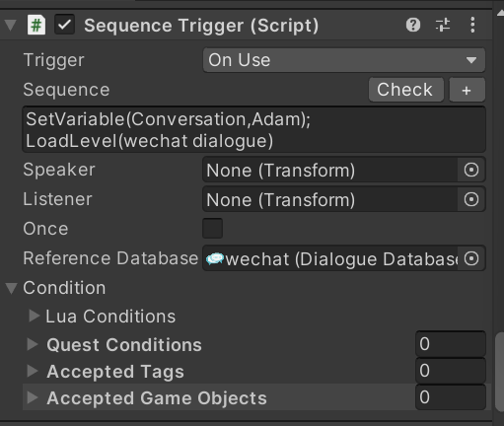Expand Accepted Tags list
Image resolution: width=504 pixels, height=426 pixels.
[x=33, y=371]
